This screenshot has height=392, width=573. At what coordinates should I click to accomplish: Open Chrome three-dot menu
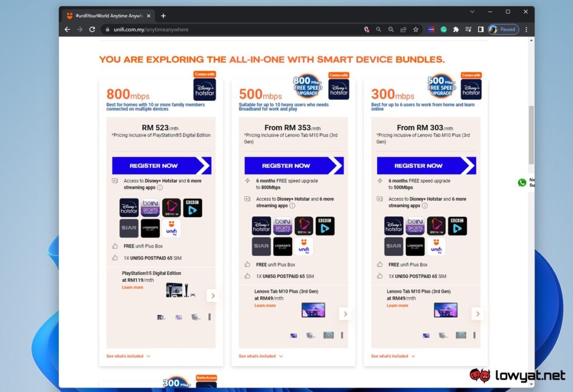coord(526,30)
